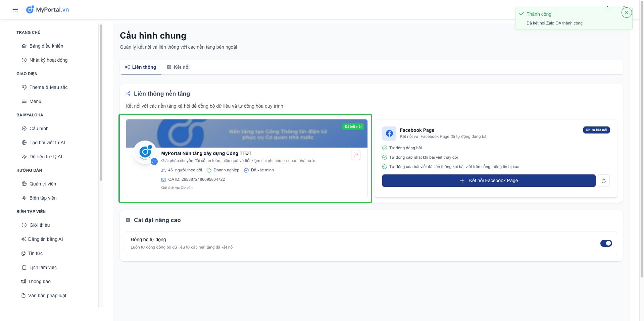The image size is (644, 321).
Task: Toggle the Đồng bộ tự động switch
Action: [606, 244]
